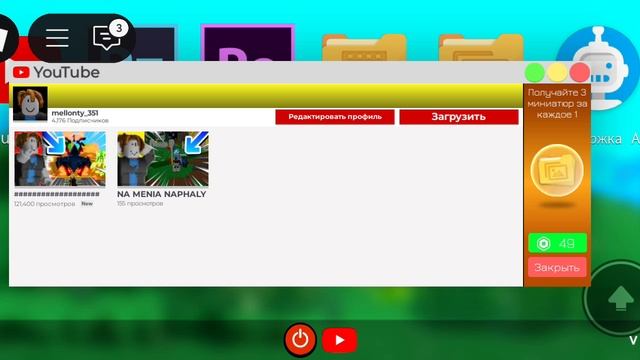
Task: Click the 121,400 просмотров view count
Action: click(44, 204)
